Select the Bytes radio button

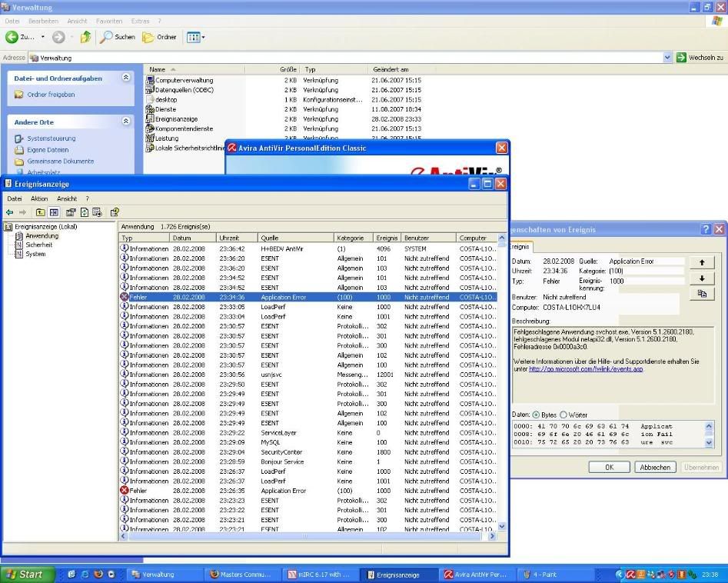tap(536, 415)
